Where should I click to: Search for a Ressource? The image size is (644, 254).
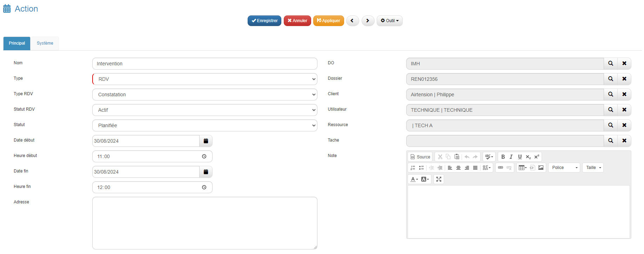(611, 125)
